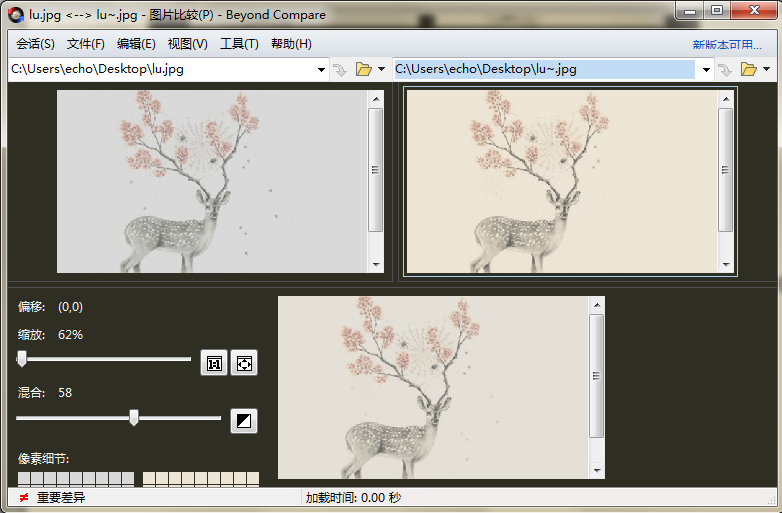Click the fit-to-window zoom button
The width and height of the screenshot is (782, 513).
(x=244, y=363)
